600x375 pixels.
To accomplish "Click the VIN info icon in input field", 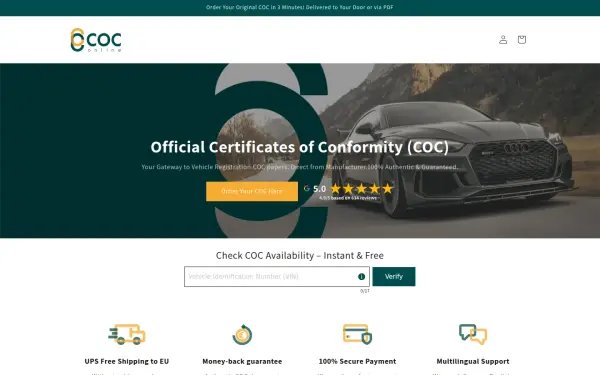I will coord(361,277).
